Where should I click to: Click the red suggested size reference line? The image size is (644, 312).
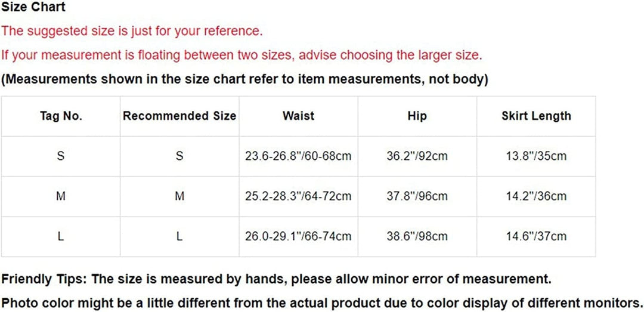coord(132,31)
